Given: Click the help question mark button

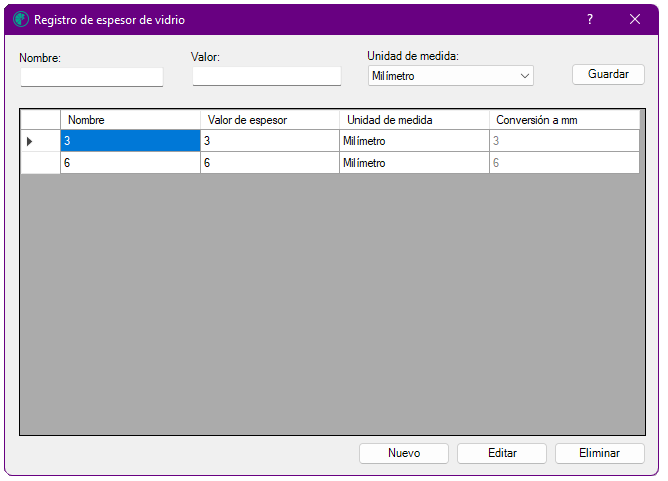Looking at the screenshot, I should pos(590,20).
